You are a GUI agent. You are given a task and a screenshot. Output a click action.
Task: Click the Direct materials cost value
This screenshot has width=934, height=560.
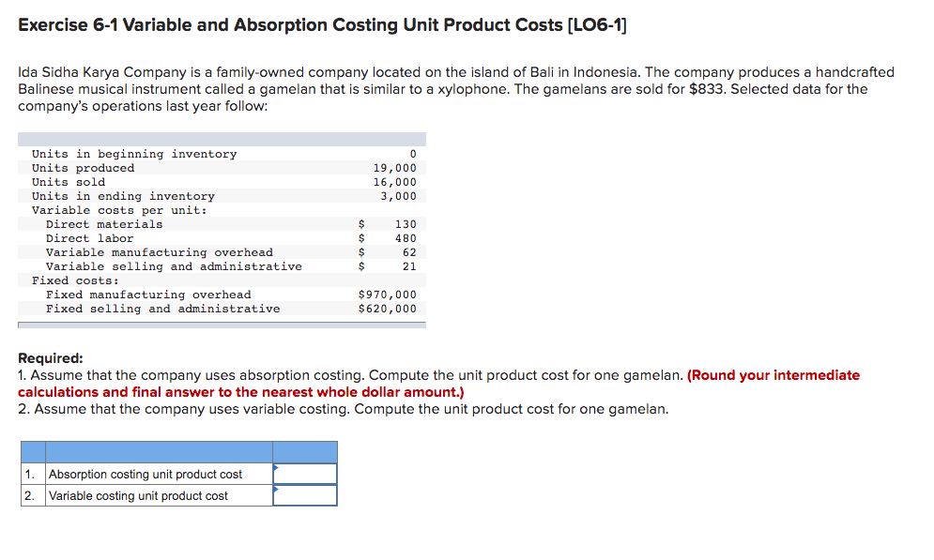tap(406, 223)
